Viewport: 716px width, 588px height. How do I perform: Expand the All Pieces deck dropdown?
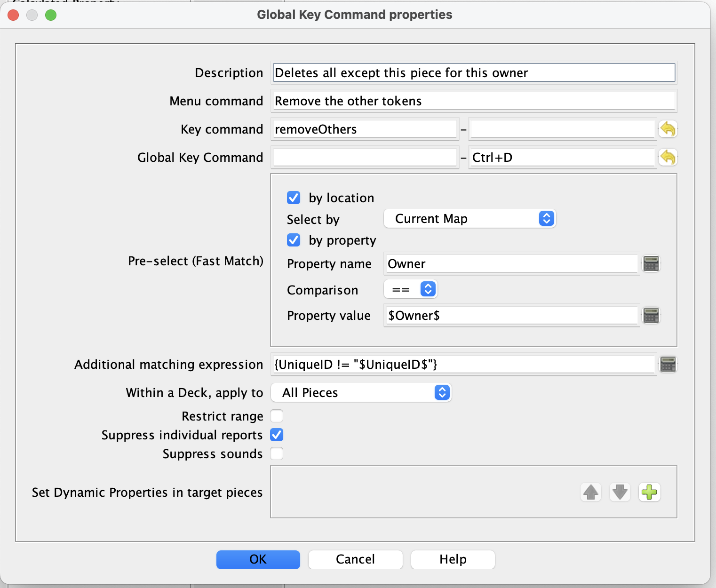361,393
